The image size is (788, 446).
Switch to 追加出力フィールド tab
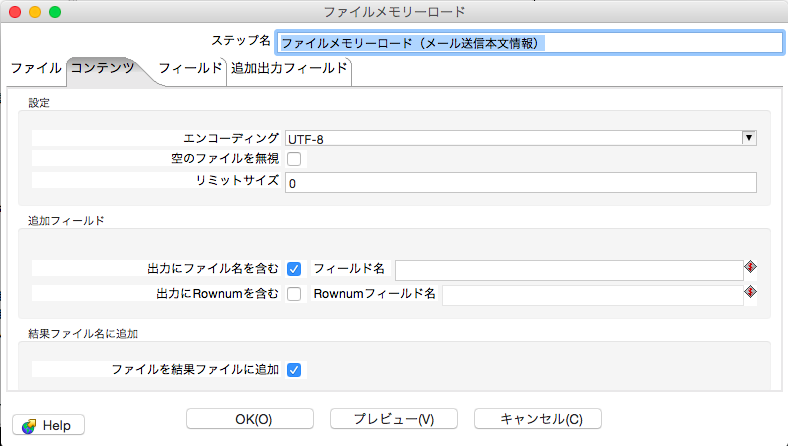click(x=289, y=69)
